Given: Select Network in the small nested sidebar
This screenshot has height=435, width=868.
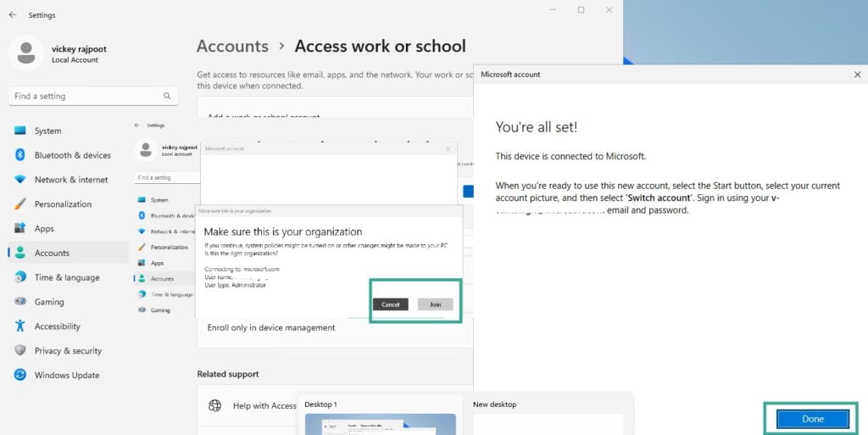Looking at the screenshot, I should 165,231.
